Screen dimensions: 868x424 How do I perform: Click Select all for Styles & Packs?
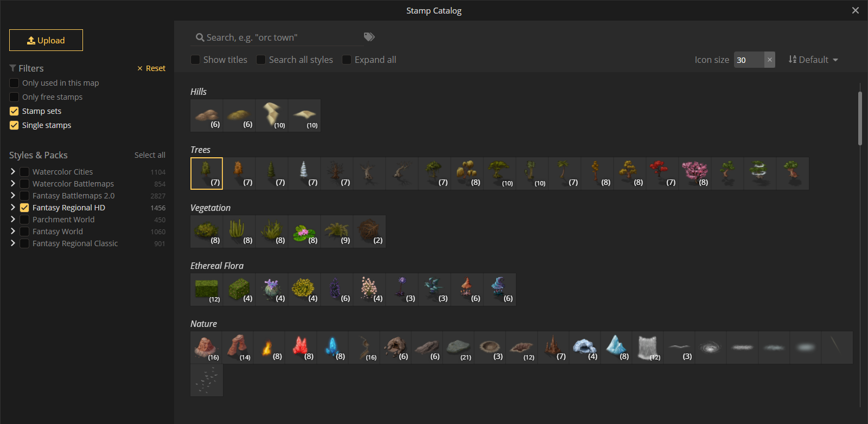(x=150, y=155)
